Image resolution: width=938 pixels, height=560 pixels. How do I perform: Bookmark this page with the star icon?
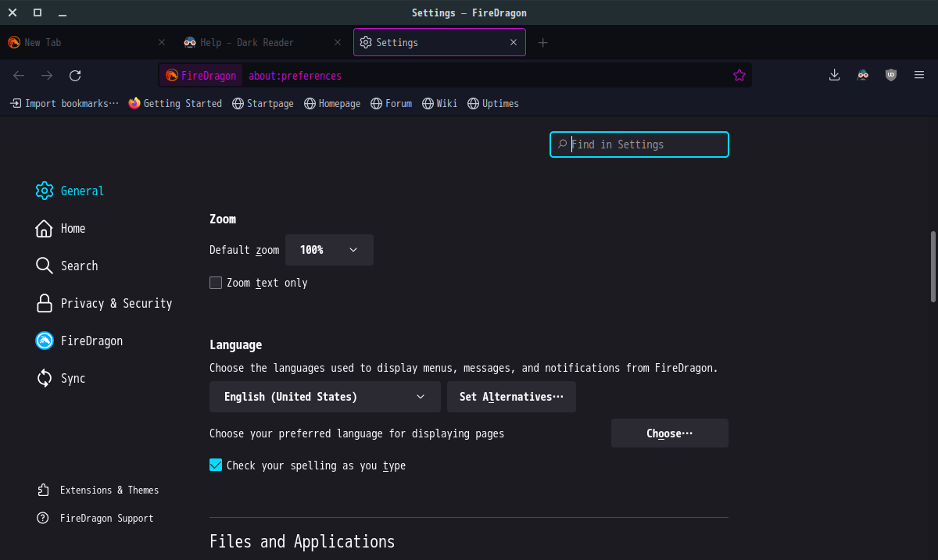tap(739, 76)
